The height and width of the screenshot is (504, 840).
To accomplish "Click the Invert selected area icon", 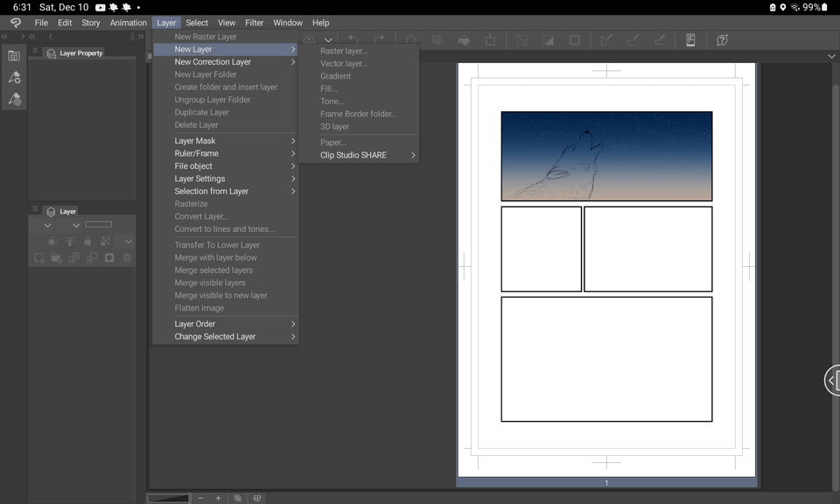I will [x=548, y=40].
